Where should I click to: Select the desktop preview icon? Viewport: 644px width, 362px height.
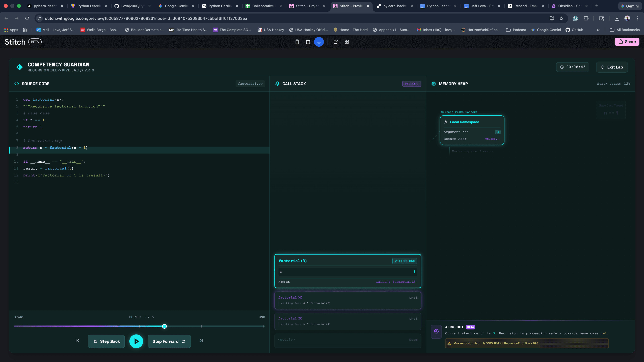click(x=319, y=42)
